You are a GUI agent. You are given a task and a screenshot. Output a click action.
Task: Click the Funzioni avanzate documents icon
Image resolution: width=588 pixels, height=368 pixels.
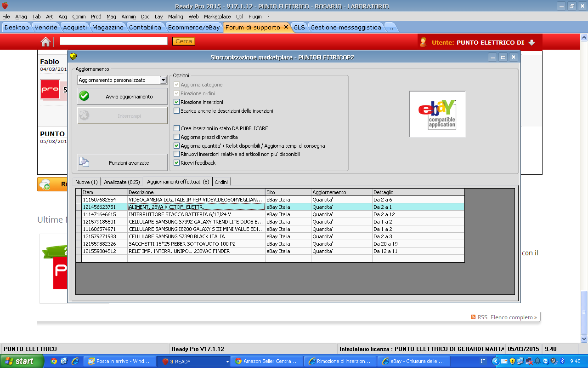84,162
